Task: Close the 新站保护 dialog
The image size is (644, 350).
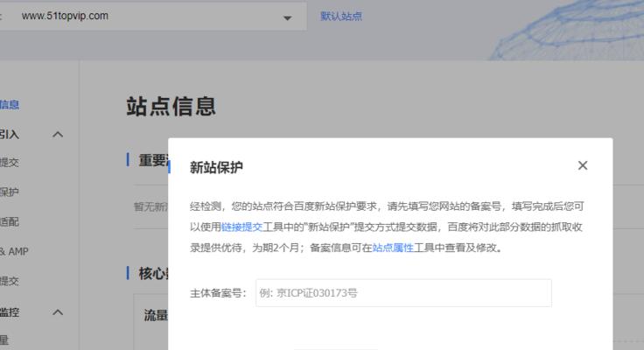Action: coord(583,165)
